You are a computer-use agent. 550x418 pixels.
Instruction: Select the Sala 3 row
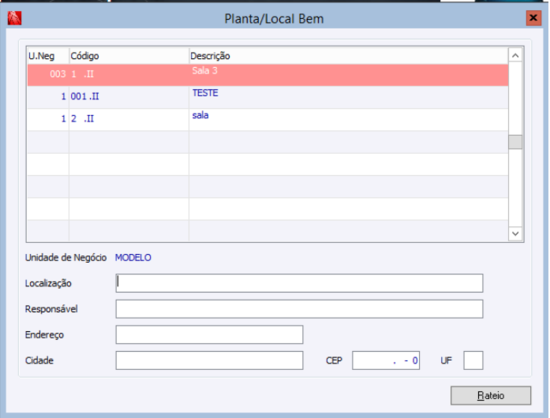[x=268, y=75]
